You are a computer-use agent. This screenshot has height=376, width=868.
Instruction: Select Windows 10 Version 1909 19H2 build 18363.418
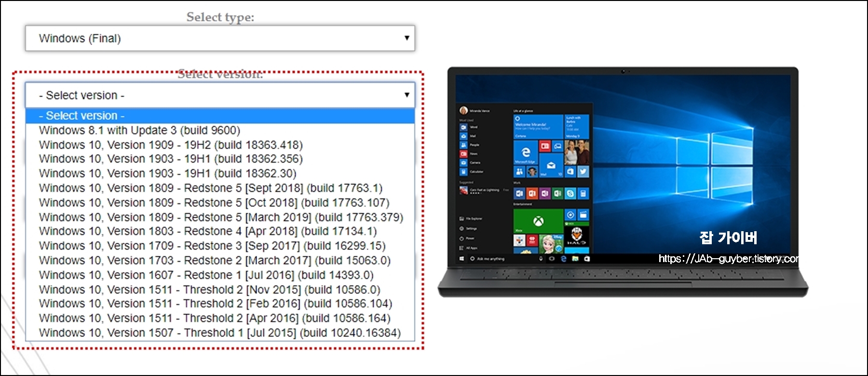click(220, 145)
